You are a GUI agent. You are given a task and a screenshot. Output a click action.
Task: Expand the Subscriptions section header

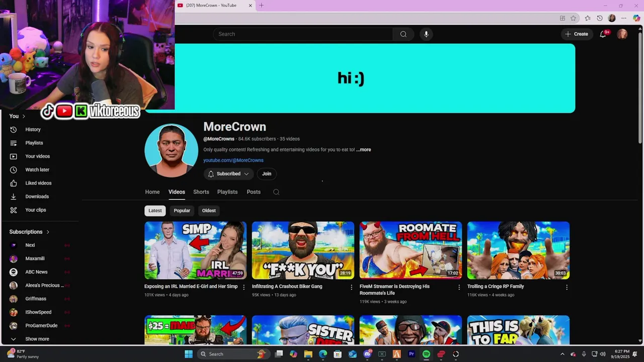coord(30,232)
